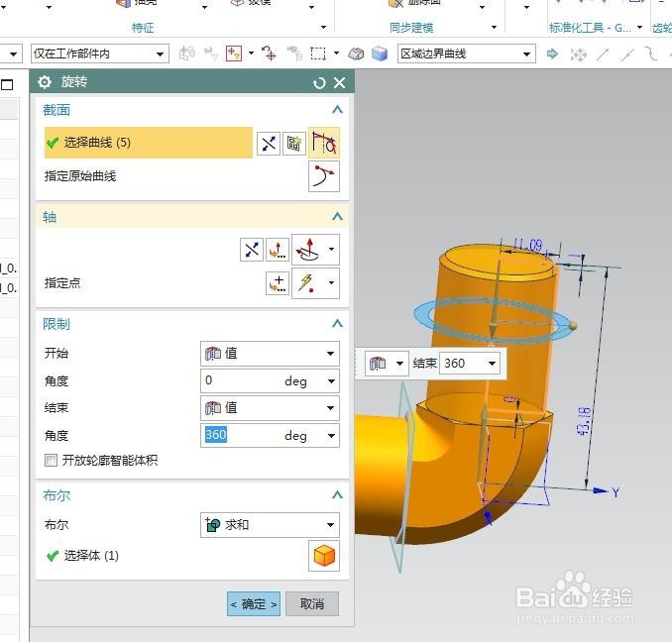Close the Revolve dialog

pyautogui.click(x=339, y=82)
